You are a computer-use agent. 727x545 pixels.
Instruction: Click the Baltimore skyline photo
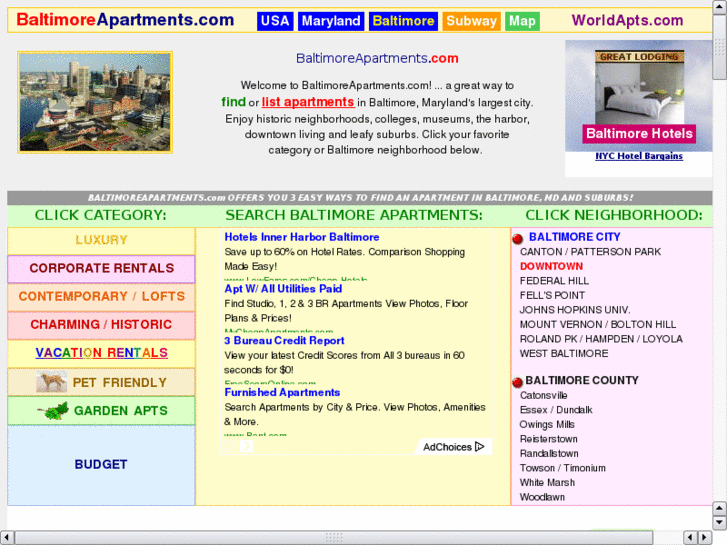(x=95, y=102)
